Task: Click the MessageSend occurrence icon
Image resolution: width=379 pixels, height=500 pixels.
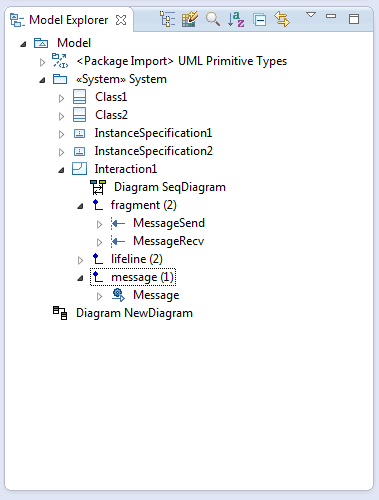Action: (118, 223)
